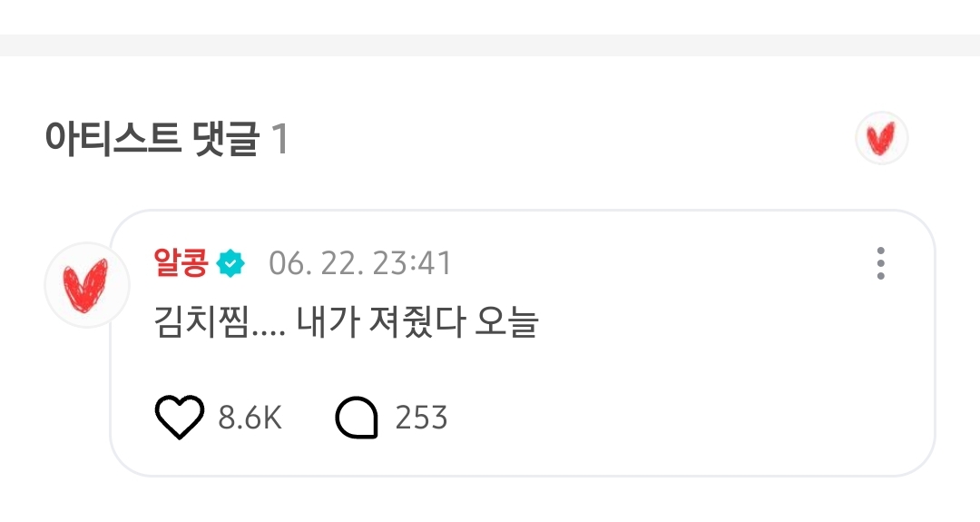Image resolution: width=980 pixels, height=522 pixels.
Task: Open the red heart avatar beside the comment
Action: [87, 285]
